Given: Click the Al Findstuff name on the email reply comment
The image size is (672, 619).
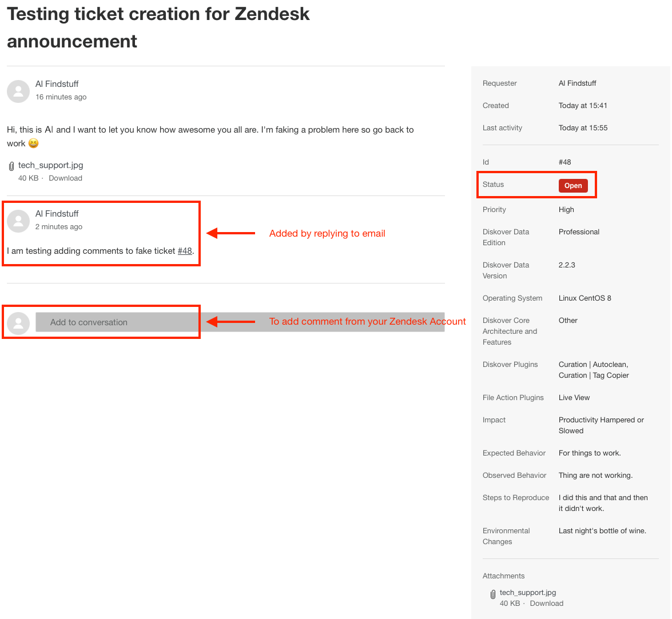Looking at the screenshot, I should pyautogui.click(x=57, y=214).
